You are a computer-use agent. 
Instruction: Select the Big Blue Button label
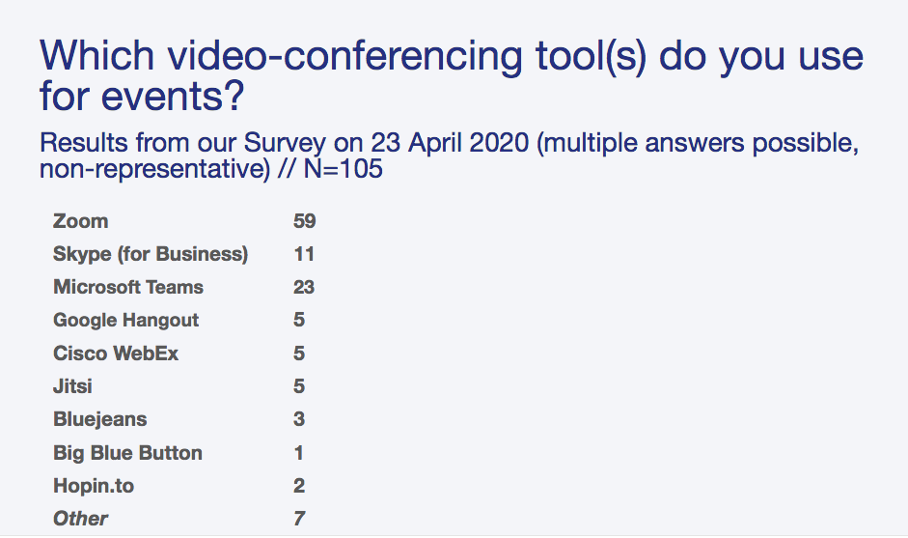(128, 453)
